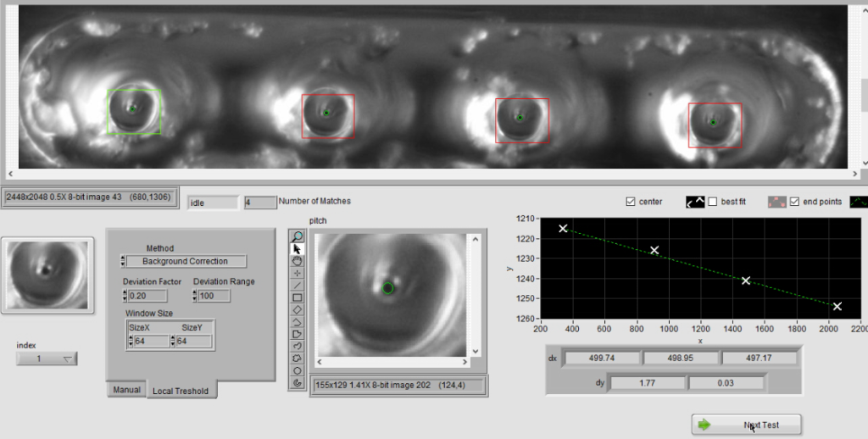The height and width of the screenshot is (439, 868).
Task: Select the Rectangle ROI tool
Action: pos(298,297)
